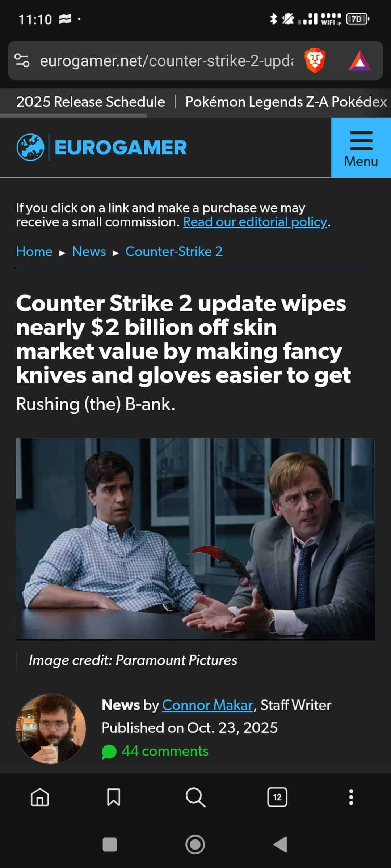Open site settings icon in address bar
The height and width of the screenshot is (868, 391).
tap(22, 60)
